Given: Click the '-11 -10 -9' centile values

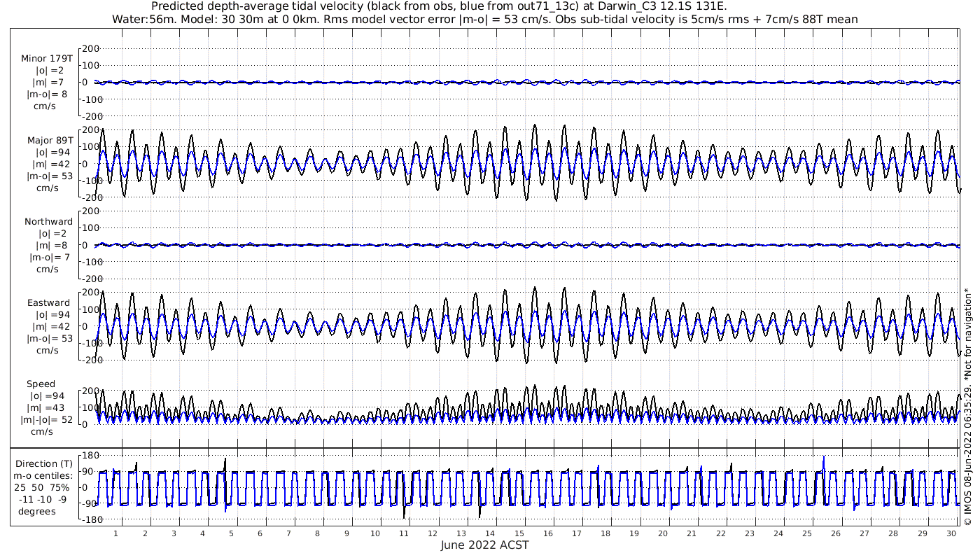Looking at the screenshot, I should pos(43,500).
